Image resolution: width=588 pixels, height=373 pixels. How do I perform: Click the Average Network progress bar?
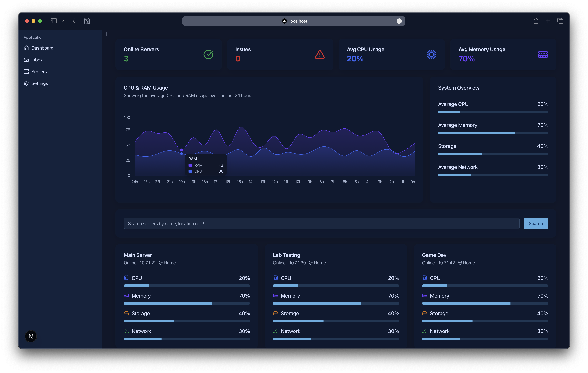point(493,175)
